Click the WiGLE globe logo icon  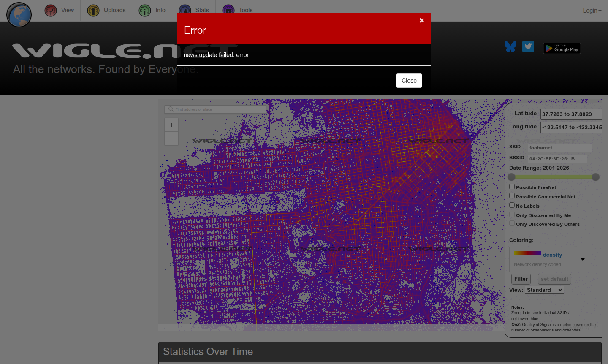coord(19,15)
